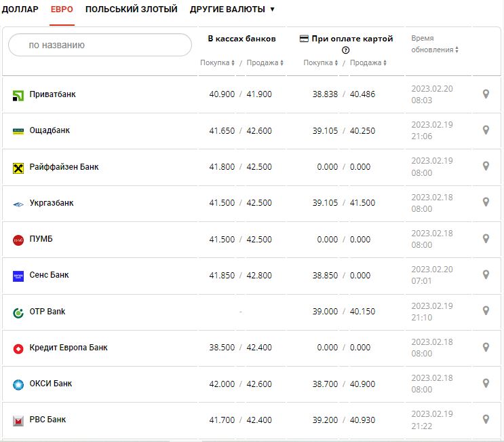The width and height of the screenshot is (504, 442).
Task: Click the Кредит Европа Банк logo icon
Action: [18, 348]
